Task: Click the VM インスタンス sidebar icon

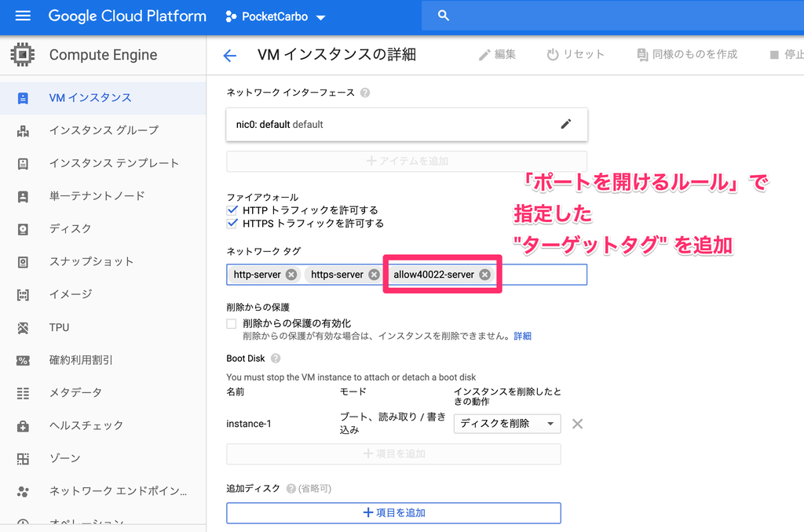Action: point(23,98)
